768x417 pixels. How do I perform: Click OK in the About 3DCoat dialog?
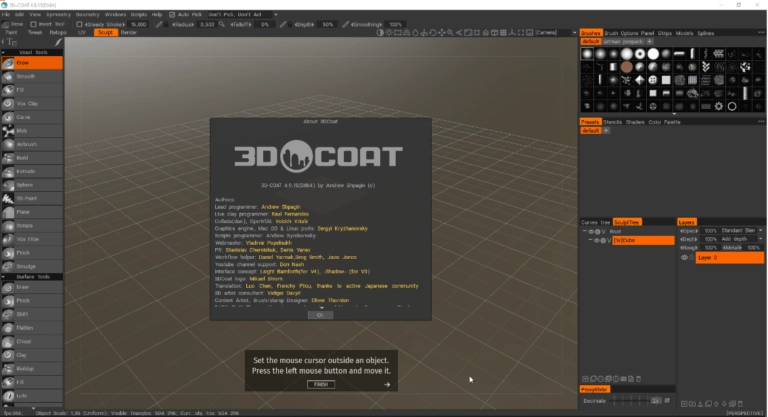click(x=320, y=315)
